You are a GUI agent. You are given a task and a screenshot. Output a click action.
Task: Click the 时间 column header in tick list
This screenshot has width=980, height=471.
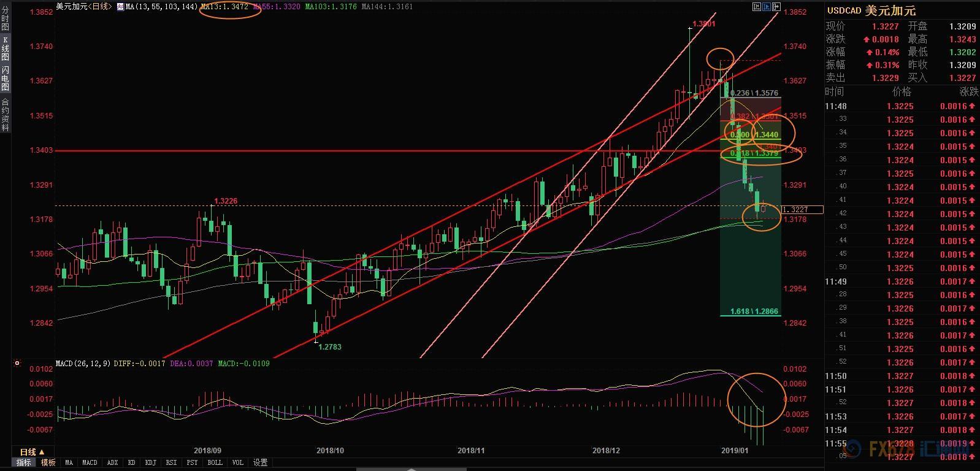(x=834, y=91)
